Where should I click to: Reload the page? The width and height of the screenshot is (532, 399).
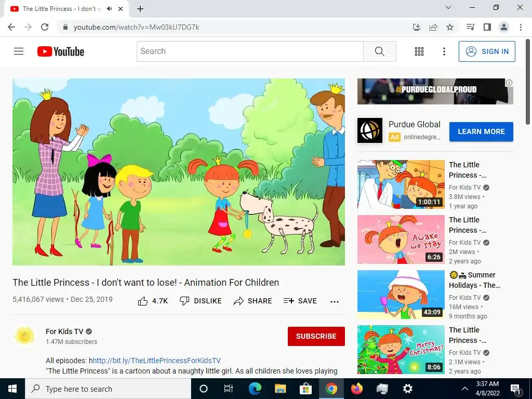45,27
